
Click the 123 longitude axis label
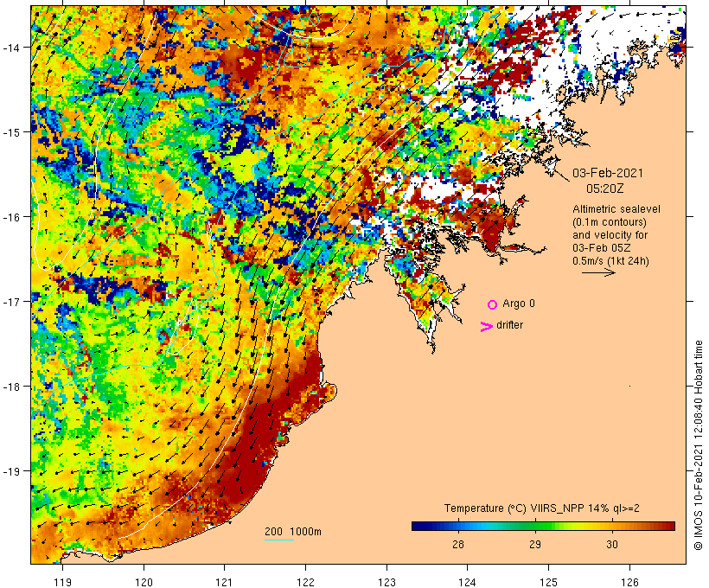click(386, 582)
